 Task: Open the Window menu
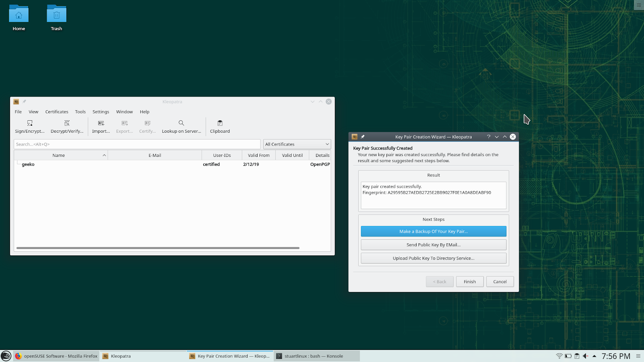[x=124, y=112]
